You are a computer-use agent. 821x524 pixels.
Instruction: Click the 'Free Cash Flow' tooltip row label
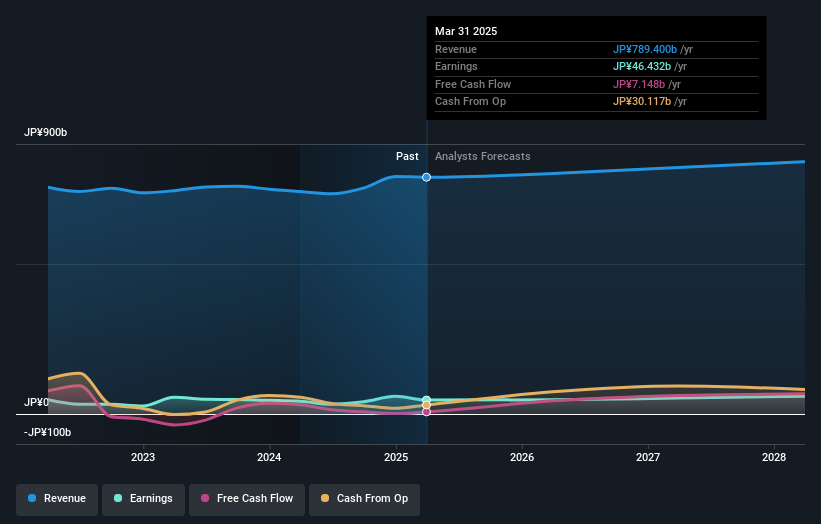point(473,84)
